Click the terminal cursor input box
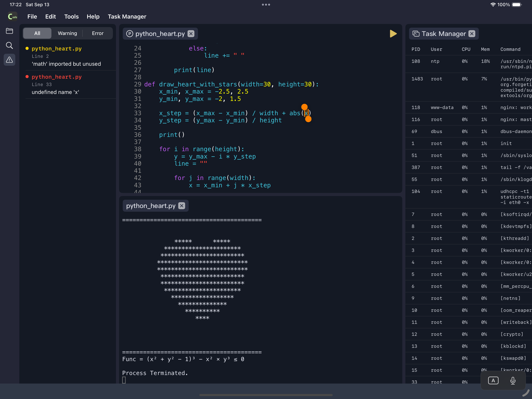Viewport: 532px width, 399px height. 124,380
